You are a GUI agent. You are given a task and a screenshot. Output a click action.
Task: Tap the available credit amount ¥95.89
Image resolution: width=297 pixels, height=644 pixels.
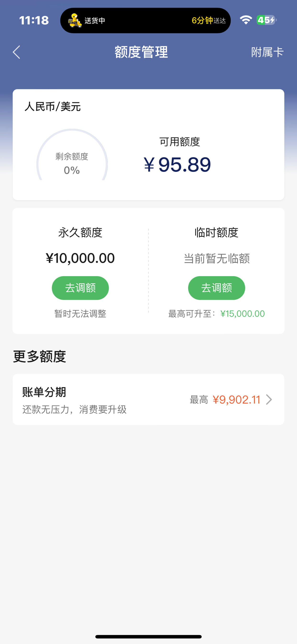point(177,165)
